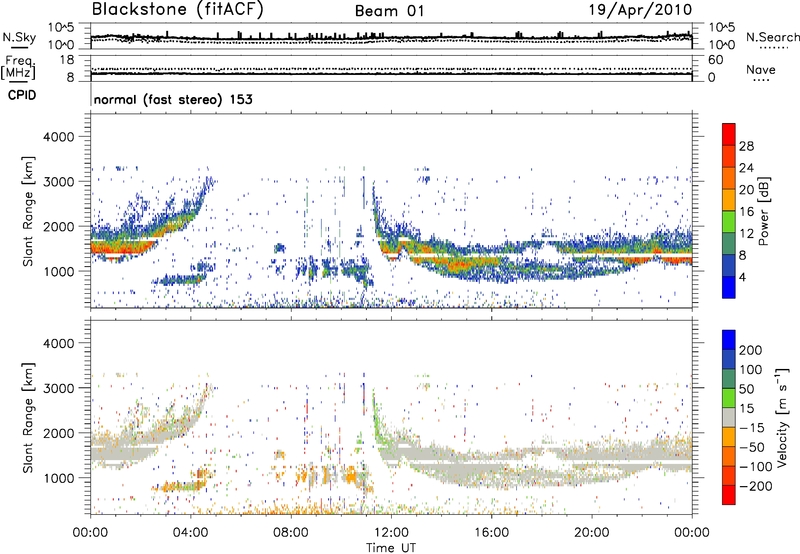
Task: Click the 20:00 time axis tick label
Action: 592,533
